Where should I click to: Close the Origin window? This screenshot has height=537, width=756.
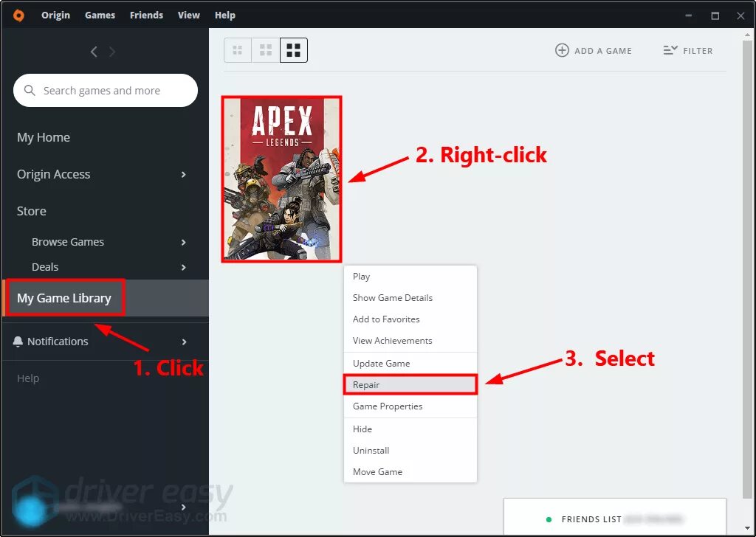pos(741,15)
